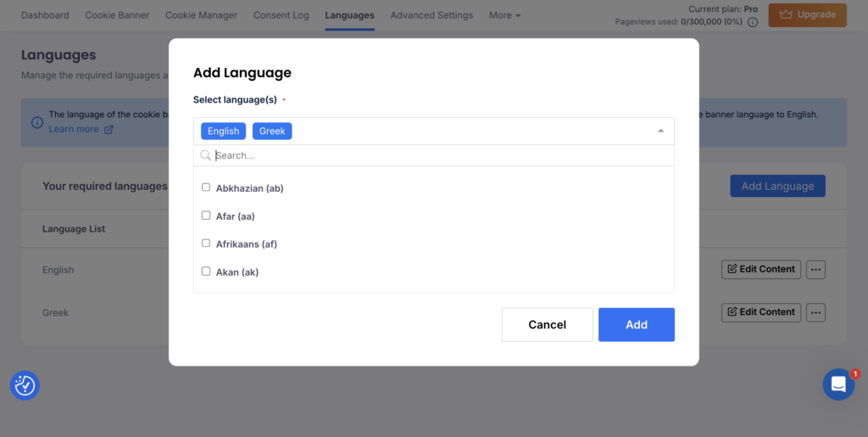Check the Abkhazian (ab) checkbox

206,188
